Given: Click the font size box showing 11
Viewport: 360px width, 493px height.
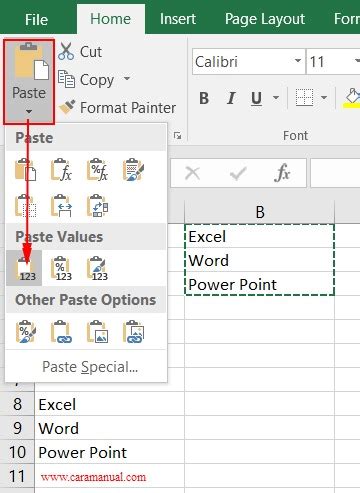Looking at the screenshot, I should click(328, 61).
